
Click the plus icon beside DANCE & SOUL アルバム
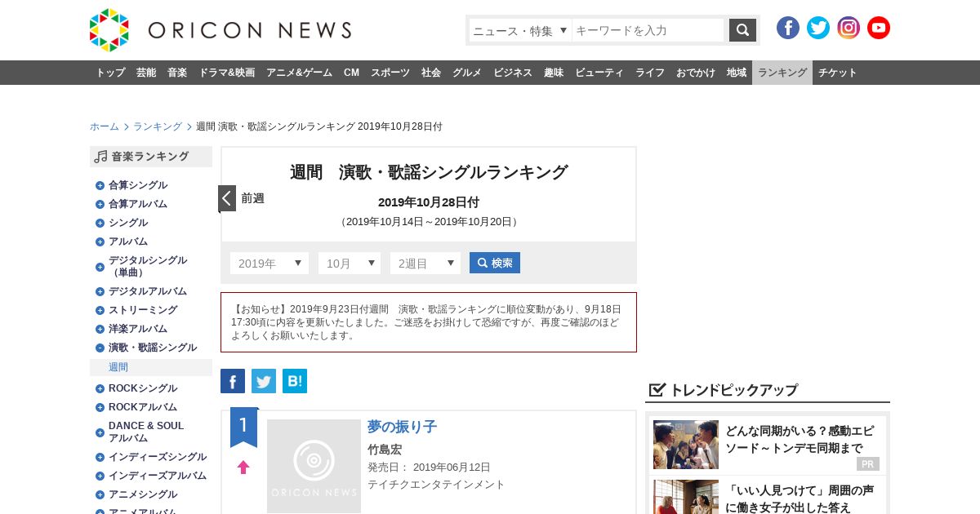(x=100, y=432)
